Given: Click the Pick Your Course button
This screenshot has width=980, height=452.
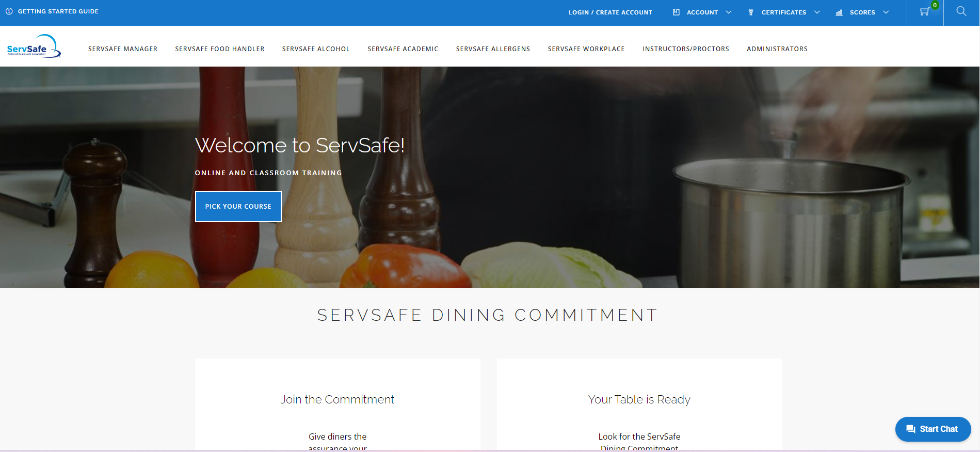Looking at the screenshot, I should point(238,207).
